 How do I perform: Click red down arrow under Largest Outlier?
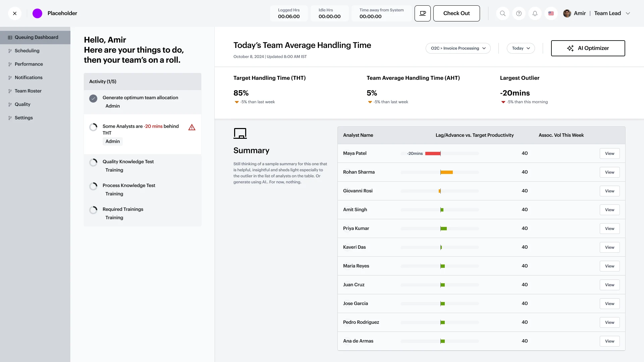[503, 102]
